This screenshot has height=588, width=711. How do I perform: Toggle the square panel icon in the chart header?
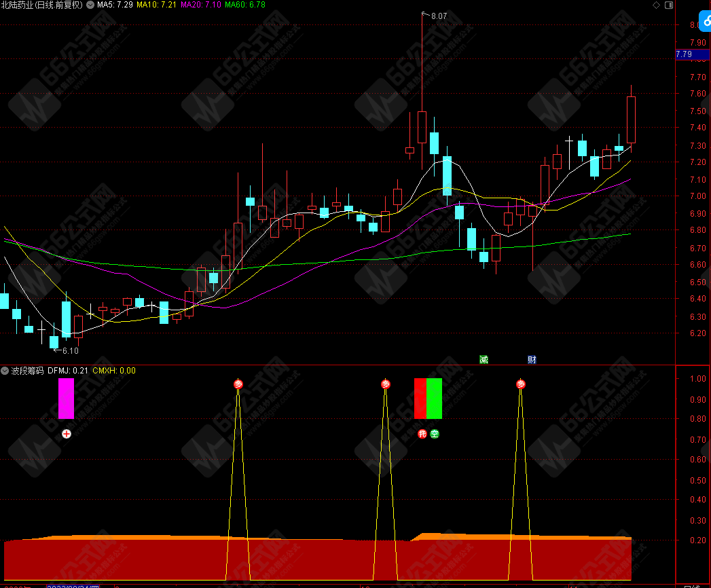click(x=669, y=5)
